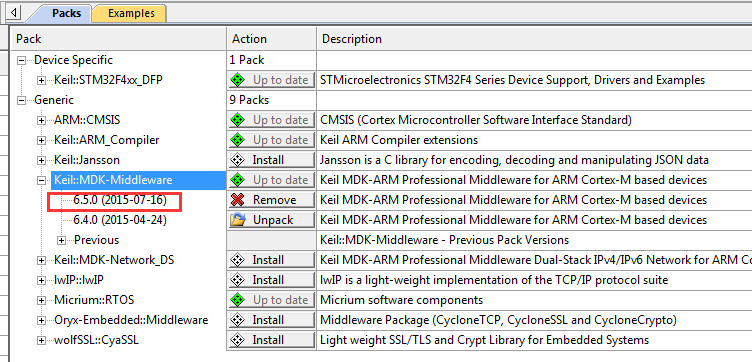Click Unpack folder icon for version 6.4.0
This screenshot has width=752, height=362.
237,220
